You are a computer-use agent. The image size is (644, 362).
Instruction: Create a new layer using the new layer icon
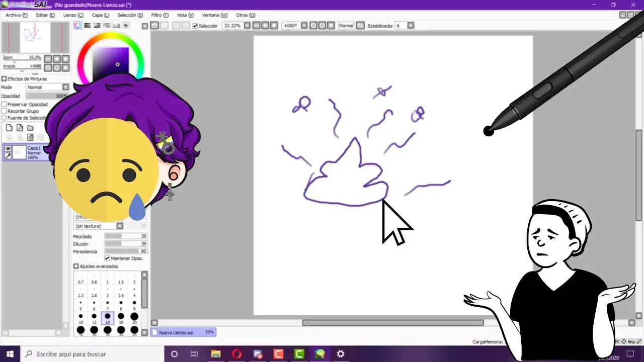pos(9,128)
